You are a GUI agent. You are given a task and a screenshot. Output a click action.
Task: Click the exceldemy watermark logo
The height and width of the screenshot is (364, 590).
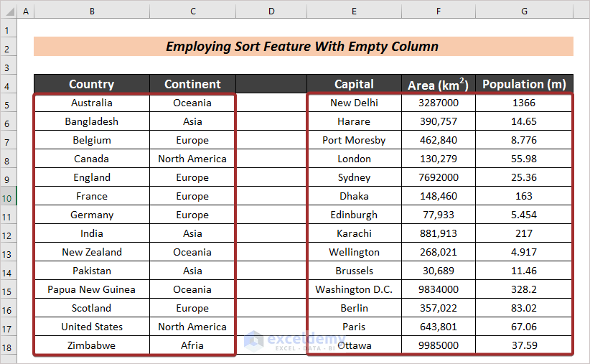[254, 340]
